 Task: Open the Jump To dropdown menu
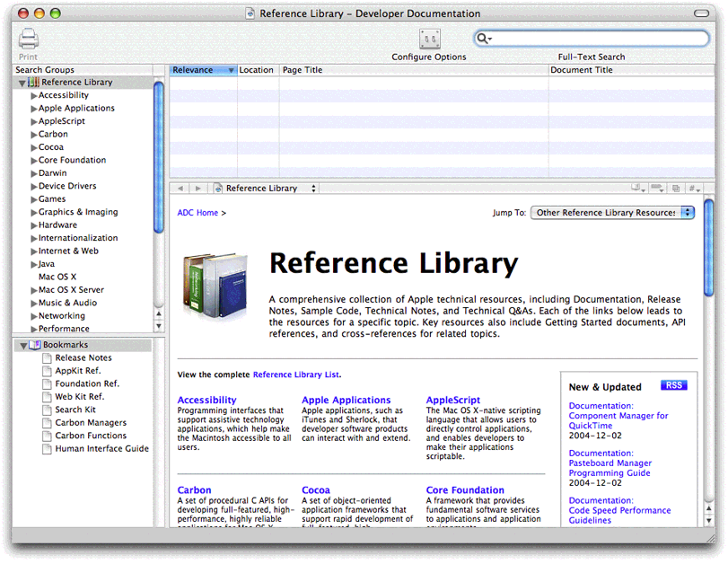(612, 213)
